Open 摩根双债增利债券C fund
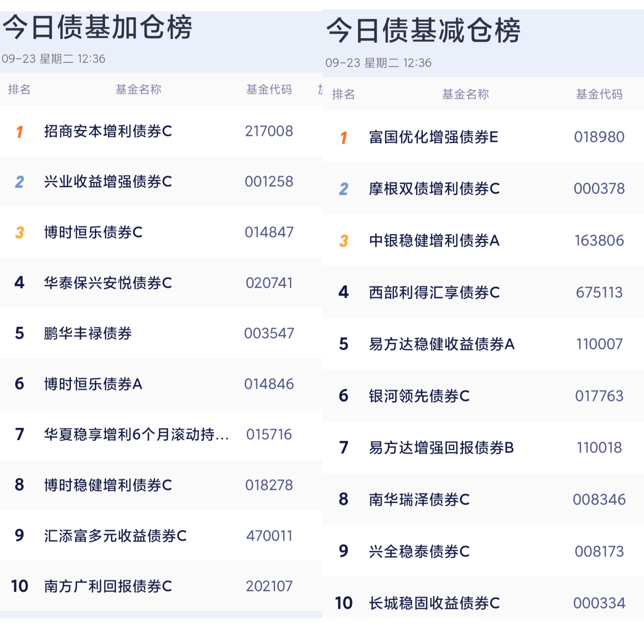Image resolution: width=644 pixels, height=644 pixels. (434, 189)
